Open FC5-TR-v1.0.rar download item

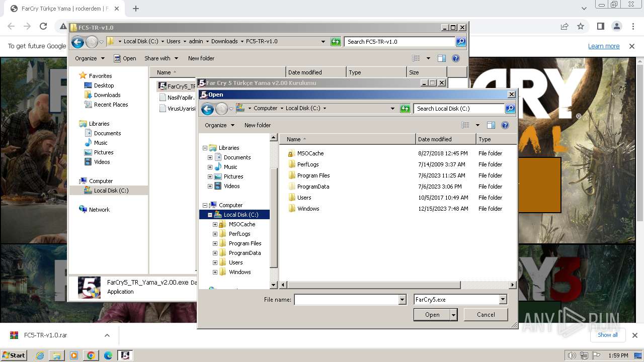(45, 335)
